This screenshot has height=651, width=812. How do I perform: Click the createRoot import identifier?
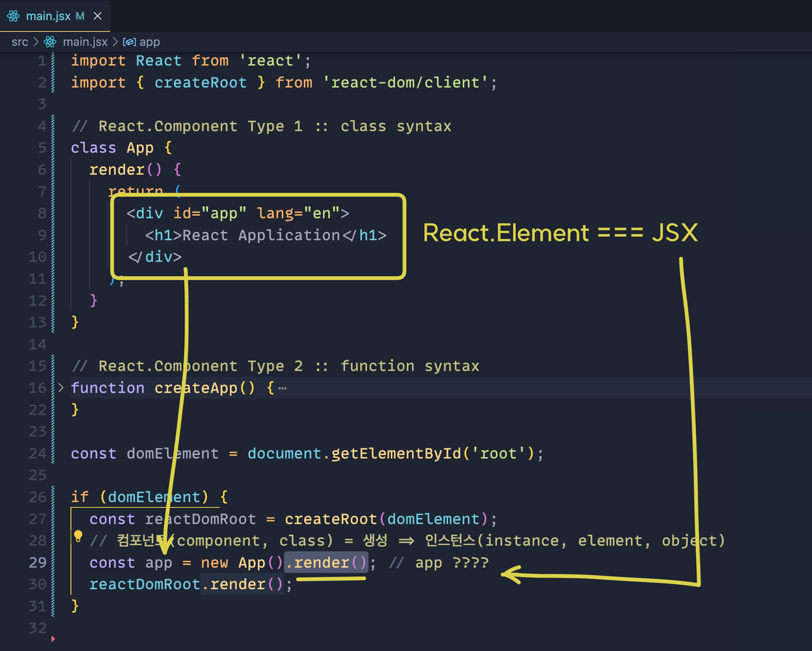click(200, 83)
